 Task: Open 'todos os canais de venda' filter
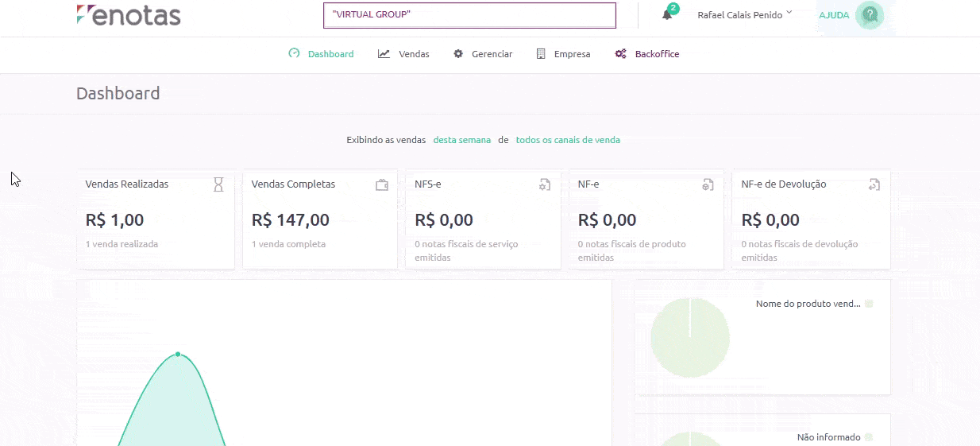(x=568, y=140)
